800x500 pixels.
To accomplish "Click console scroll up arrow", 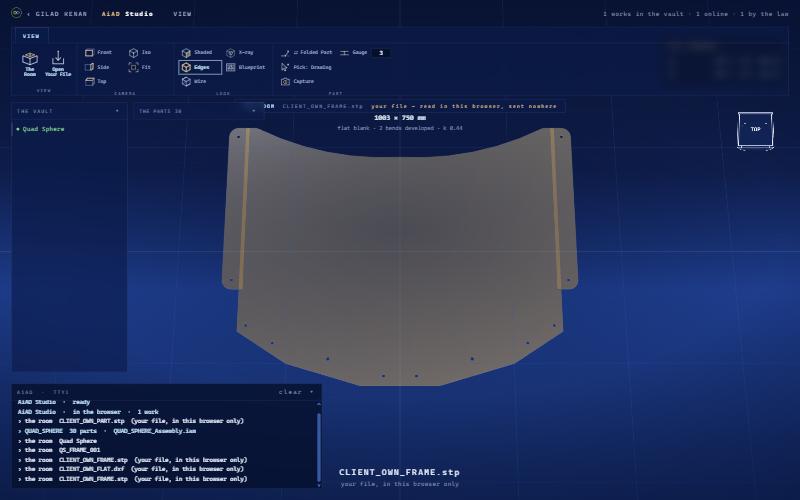I will [x=319, y=404].
